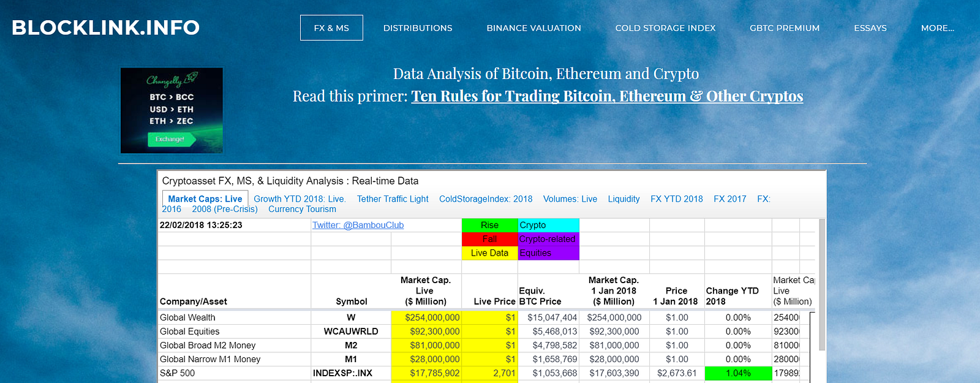Screen dimensions: 980x383
Task: Open the GBTC Premium nav item
Action: point(785,28)
